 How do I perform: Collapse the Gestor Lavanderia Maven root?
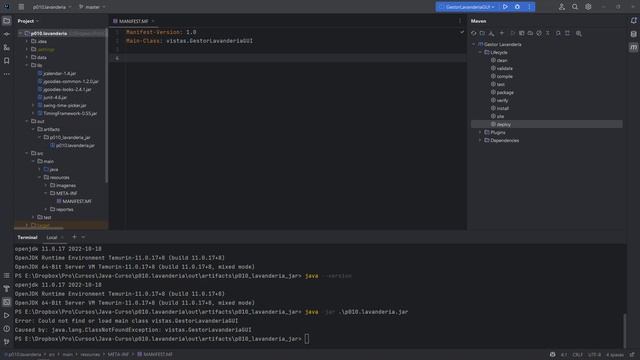(474, 44)
